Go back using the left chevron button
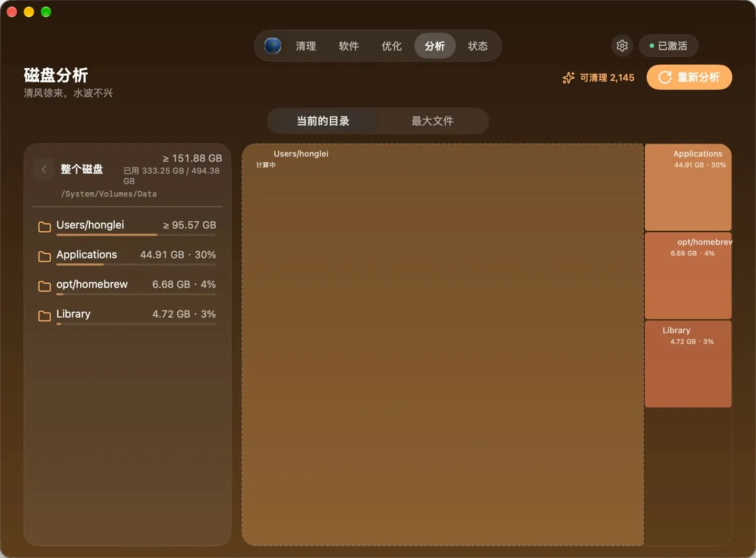Screen dimensions: 756x558 pos(44,169)
